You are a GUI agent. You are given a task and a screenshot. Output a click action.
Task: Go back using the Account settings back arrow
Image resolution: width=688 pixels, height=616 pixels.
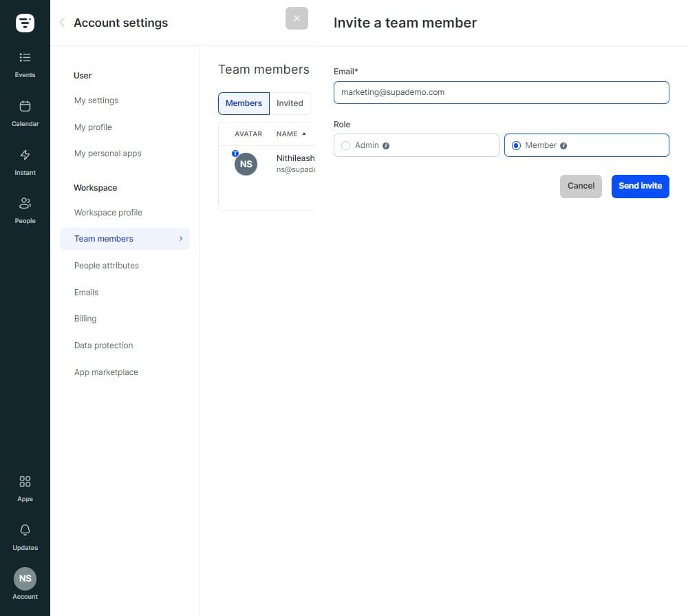tap(62, 22)
